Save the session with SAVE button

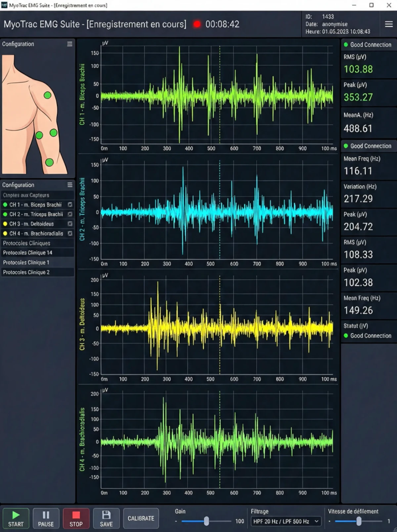coord(106,518)
